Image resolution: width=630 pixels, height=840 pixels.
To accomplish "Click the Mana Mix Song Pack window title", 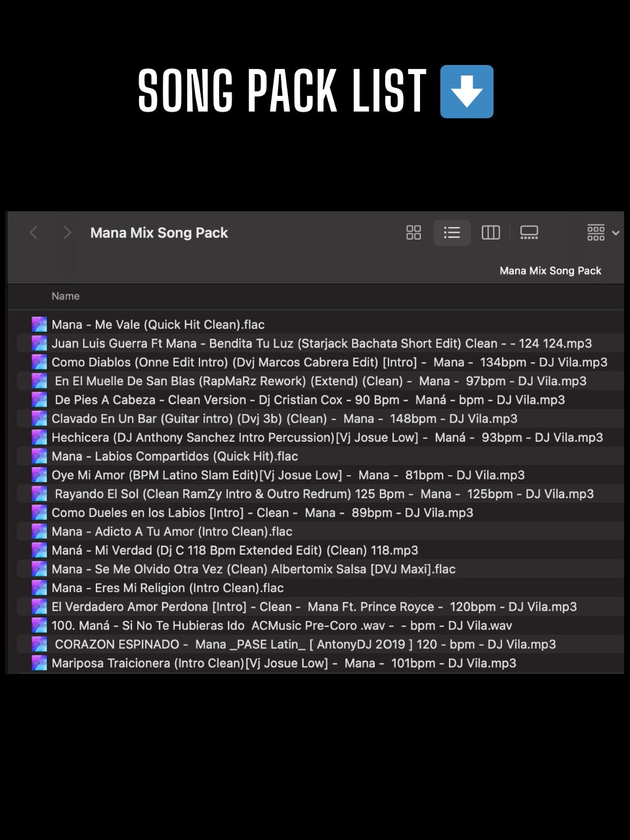I will (x=159, y=232).
